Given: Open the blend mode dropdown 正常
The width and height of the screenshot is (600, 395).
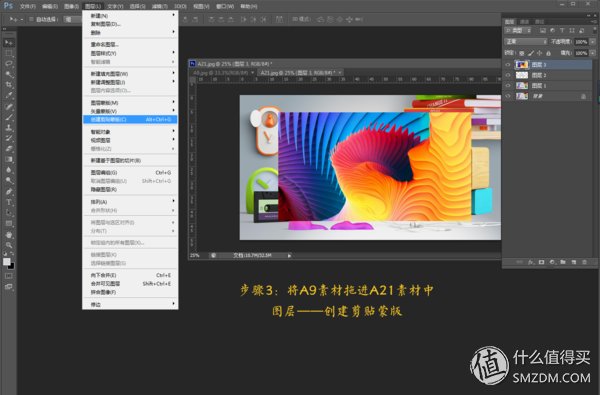Looking at the screenshot, I should tap(526, 41).
